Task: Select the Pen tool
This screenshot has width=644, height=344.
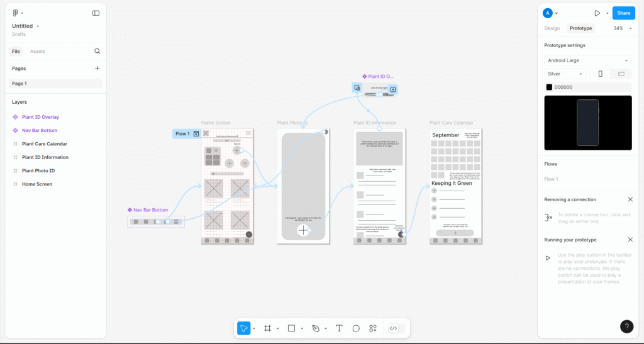Action: click(x=316, y=328)
